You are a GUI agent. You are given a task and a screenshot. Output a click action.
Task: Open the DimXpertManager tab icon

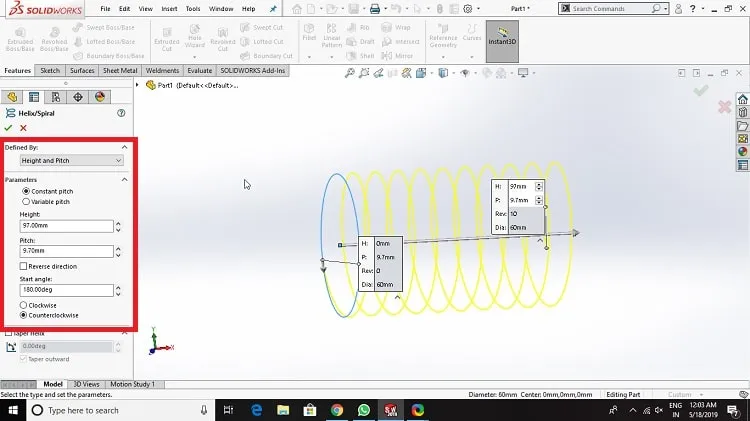click(x=78, y=97)
